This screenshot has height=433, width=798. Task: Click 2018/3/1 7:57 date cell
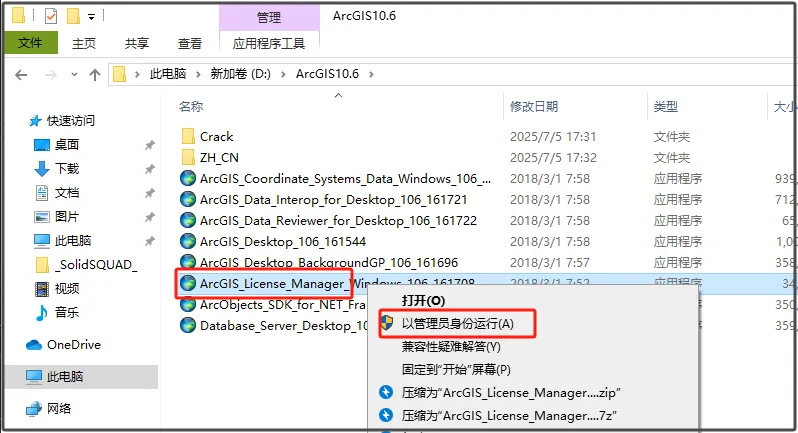point(550,262)
